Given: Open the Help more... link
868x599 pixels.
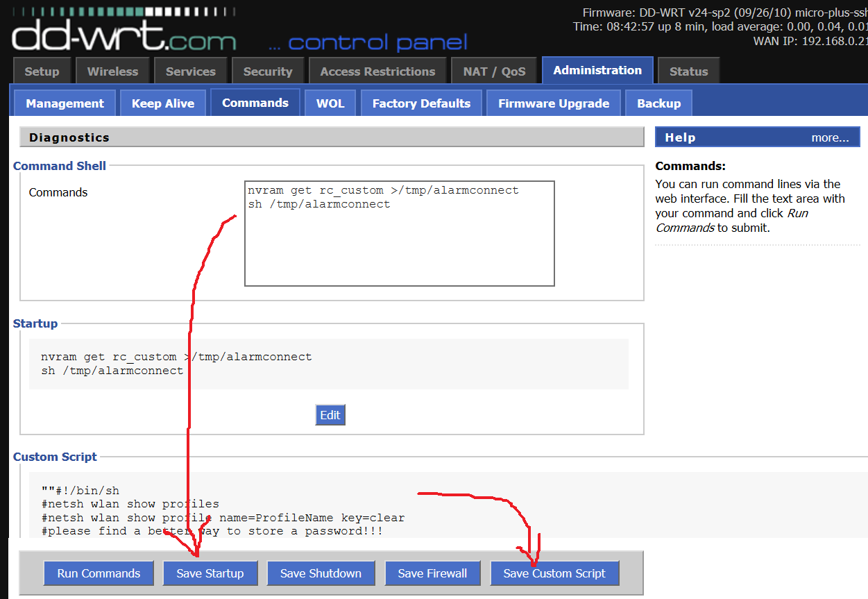Looking at the screenshot, I should coord(830,137).
